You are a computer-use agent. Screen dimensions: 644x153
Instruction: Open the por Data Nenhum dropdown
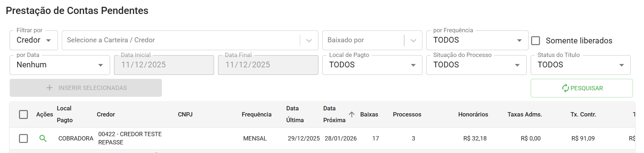pyautogui.click(x=60, y=65)
